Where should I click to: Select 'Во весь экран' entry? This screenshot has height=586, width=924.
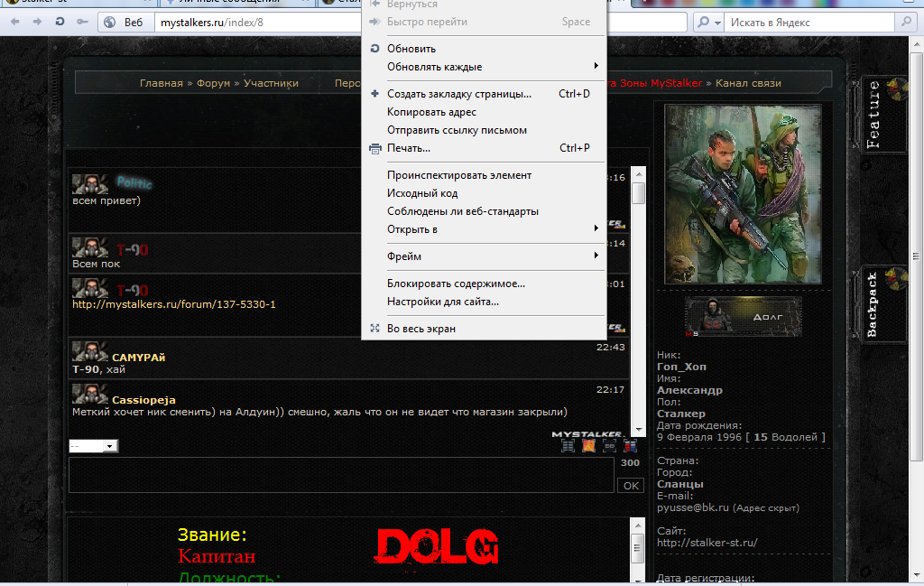pos(484,329)
